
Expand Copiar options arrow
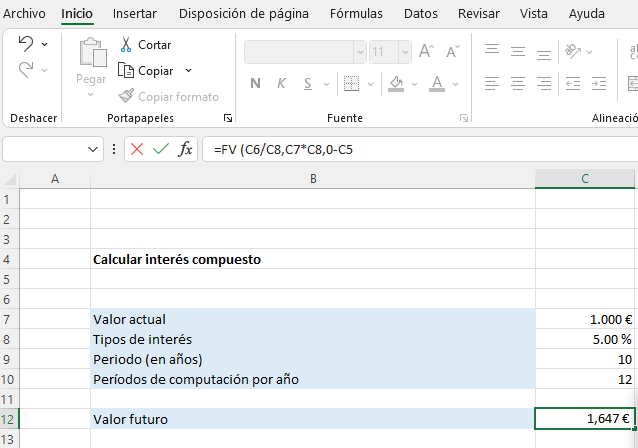click(188, 71)
